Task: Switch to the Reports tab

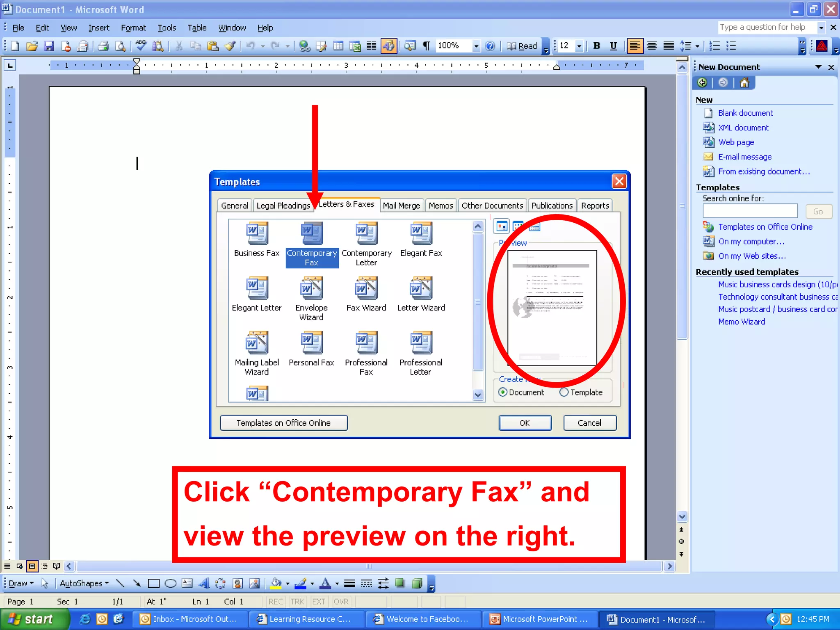Action: point(595,205)
